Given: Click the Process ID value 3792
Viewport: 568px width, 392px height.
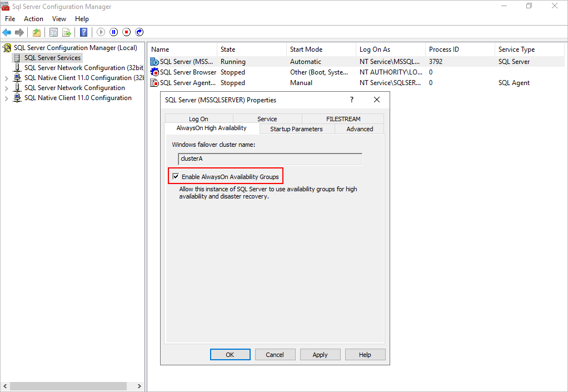Looking at the screenshot, I should click(436, 62).
